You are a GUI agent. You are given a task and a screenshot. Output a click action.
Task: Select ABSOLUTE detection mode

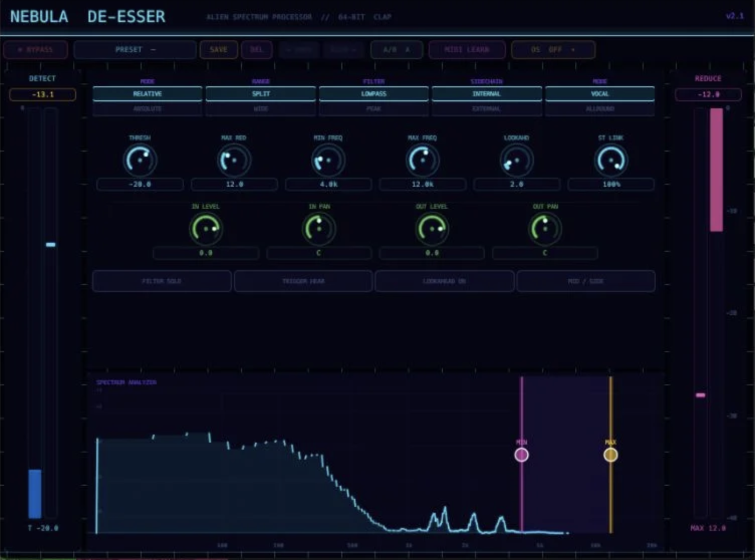pyautogui.click(x=148, y=109)
